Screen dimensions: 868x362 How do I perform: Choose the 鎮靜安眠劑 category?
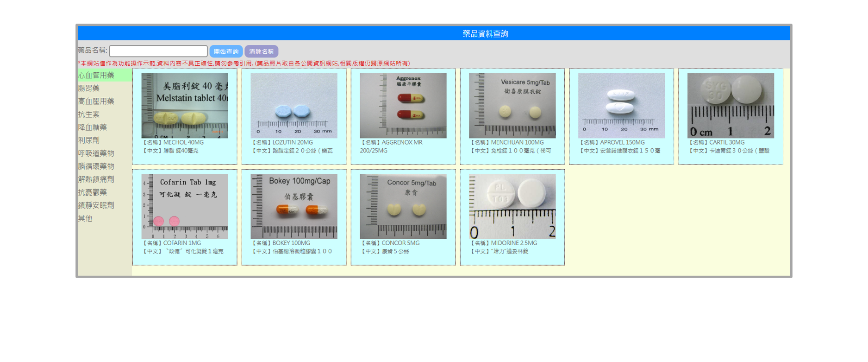coord(105,205)
